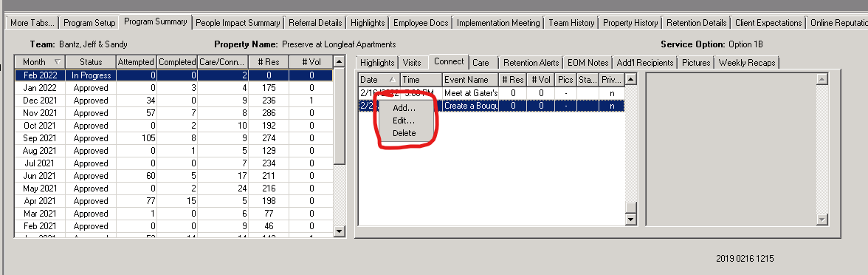Open the Care sub-tab

tap(480, 63)
